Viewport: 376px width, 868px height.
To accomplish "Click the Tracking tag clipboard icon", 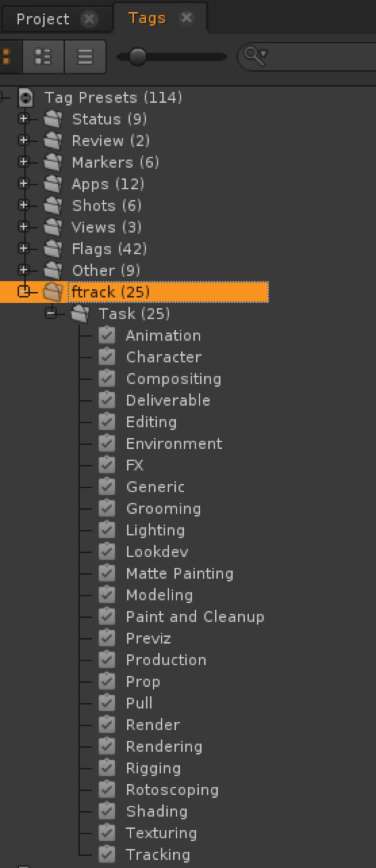I will 106,854.
